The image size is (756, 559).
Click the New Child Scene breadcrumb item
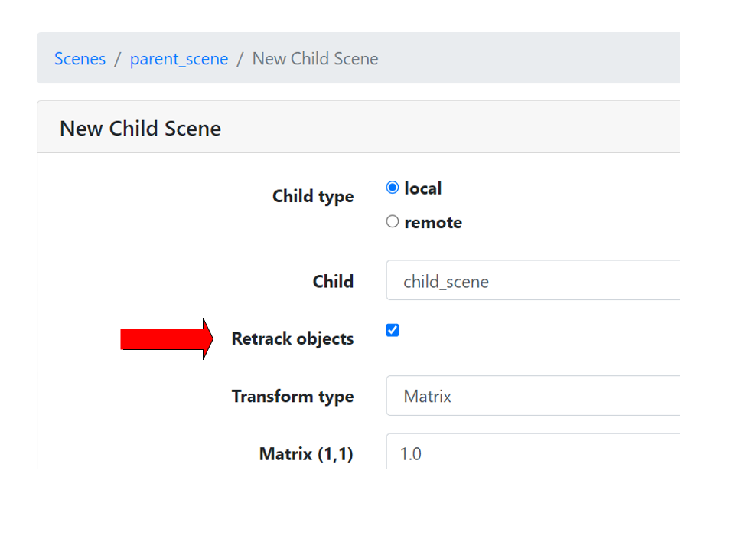coord(314,58)
